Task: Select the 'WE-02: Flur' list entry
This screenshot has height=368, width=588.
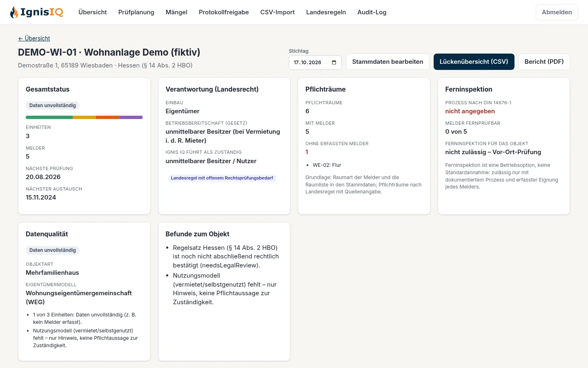Action: [327, 165]
